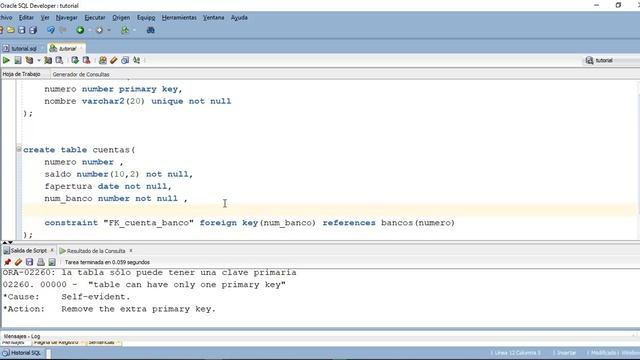640x360 pixels.
Task: Open file with the folder icon
Action: tap(11, 30)
